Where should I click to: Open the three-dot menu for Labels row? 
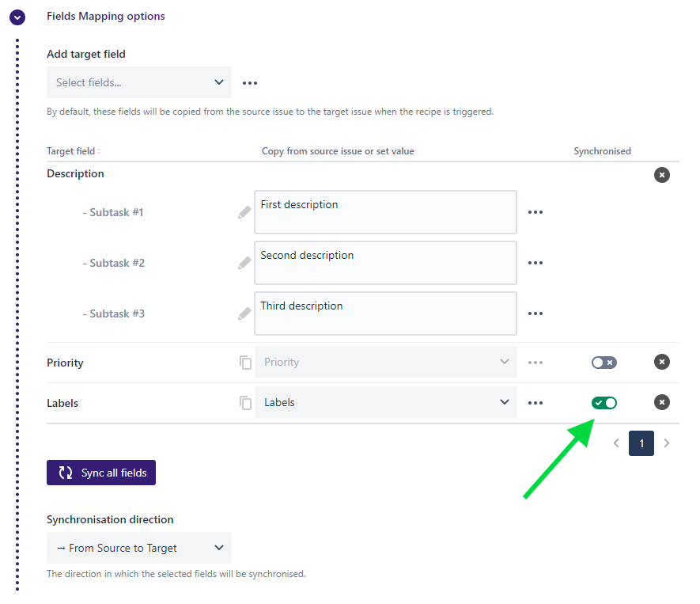click(535, 403)
